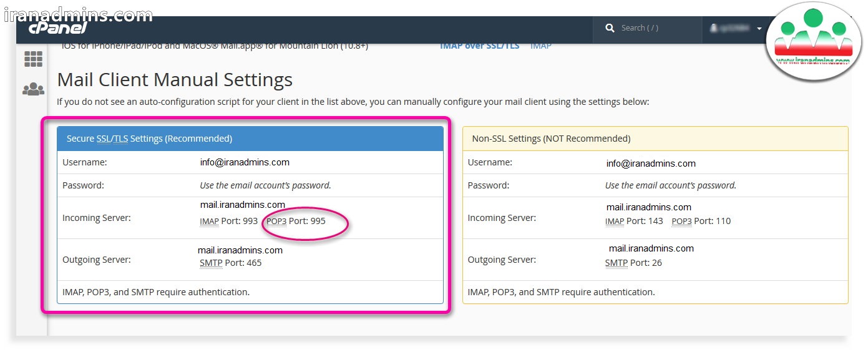Focus the Search ( / ) field
This screenshot has width=868, height=352.
tap(648, 29)
